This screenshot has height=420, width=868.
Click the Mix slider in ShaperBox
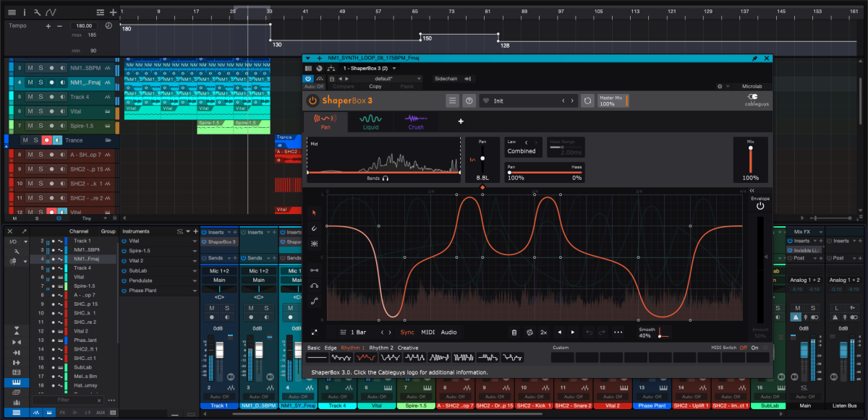pos(751,158)
